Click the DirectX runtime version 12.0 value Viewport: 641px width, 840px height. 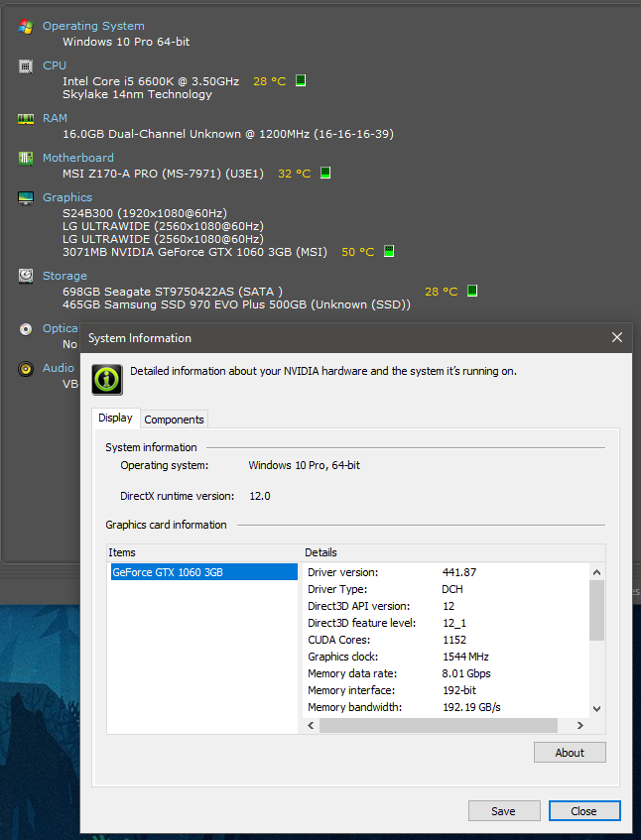tap(260, 496)
